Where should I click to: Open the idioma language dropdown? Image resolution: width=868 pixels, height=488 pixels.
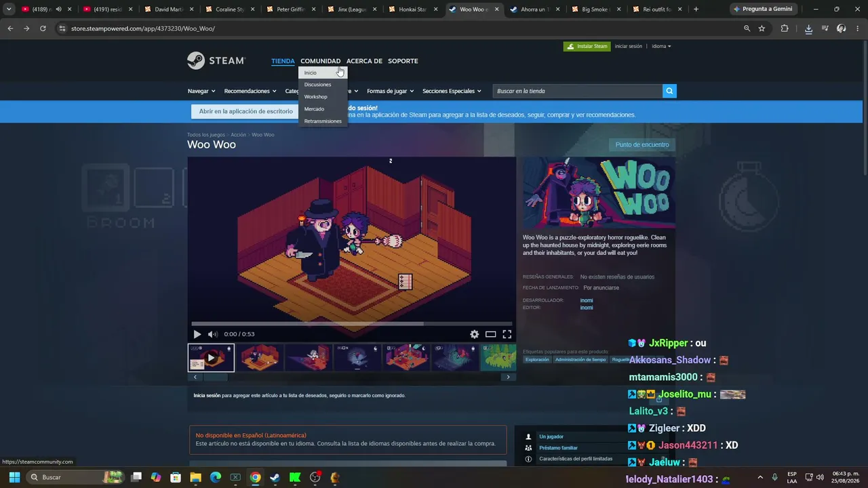coord(661,46)
